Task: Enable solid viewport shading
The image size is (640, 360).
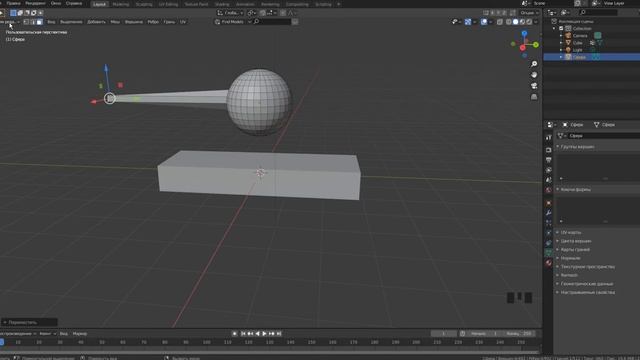Action: [x=516, y=22]
